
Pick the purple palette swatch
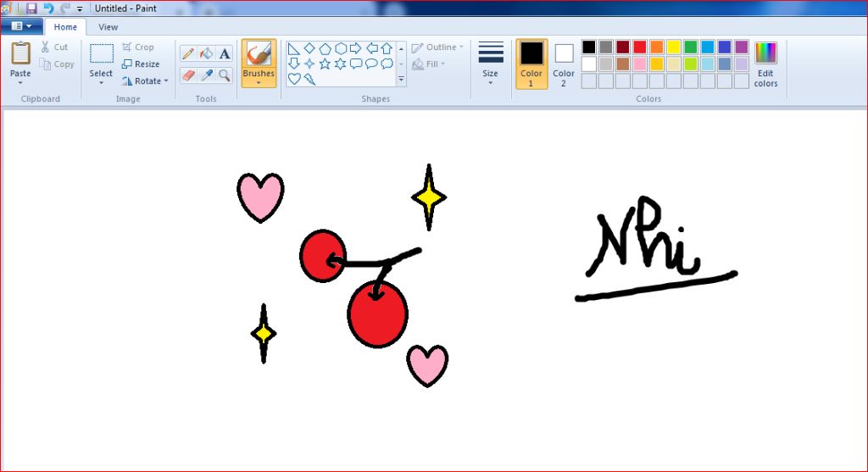[741, 47]
